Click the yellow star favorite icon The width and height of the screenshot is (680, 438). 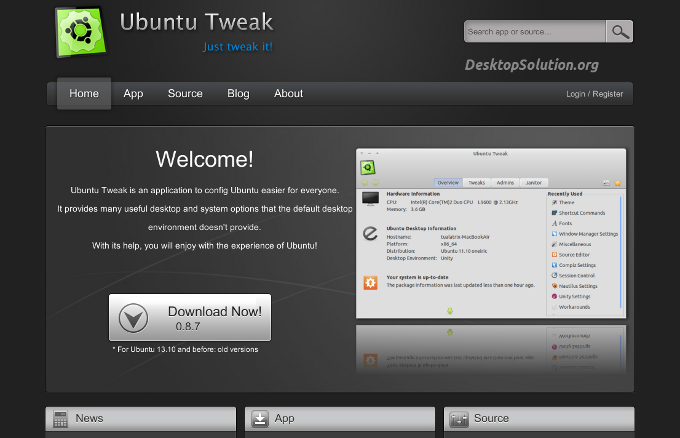coord(618,183)
